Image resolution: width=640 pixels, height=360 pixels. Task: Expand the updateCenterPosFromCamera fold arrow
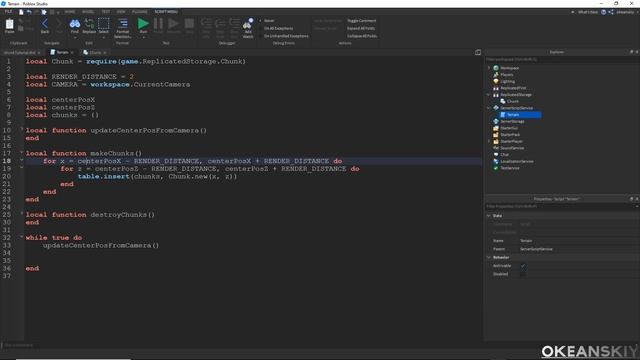[x=22, y=129]
